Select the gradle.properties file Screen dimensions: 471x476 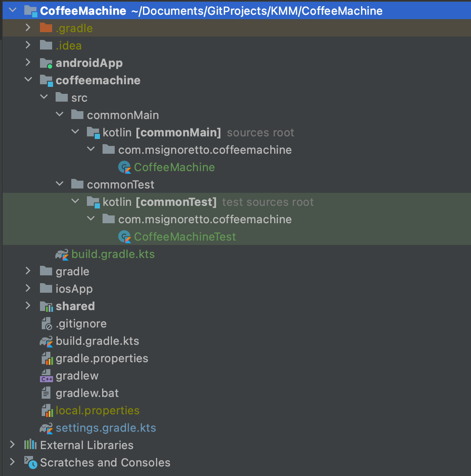pyautogui.click(x=102, y=358)
